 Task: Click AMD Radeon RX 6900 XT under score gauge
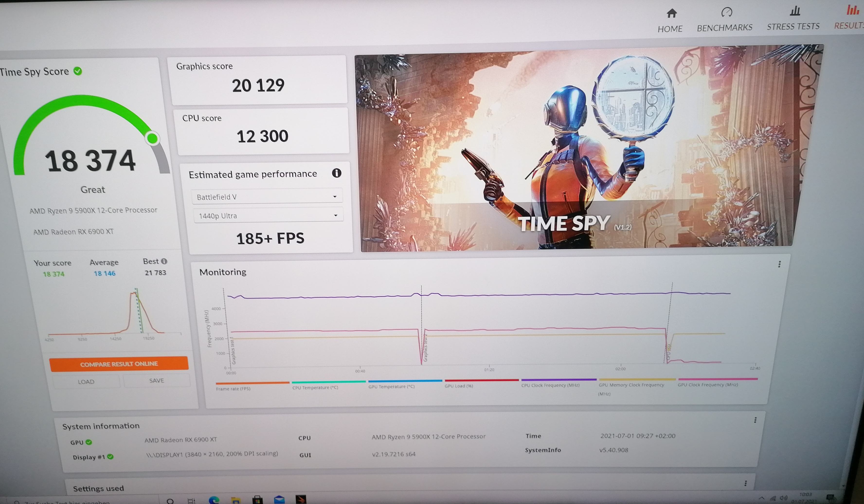(73, 232)
